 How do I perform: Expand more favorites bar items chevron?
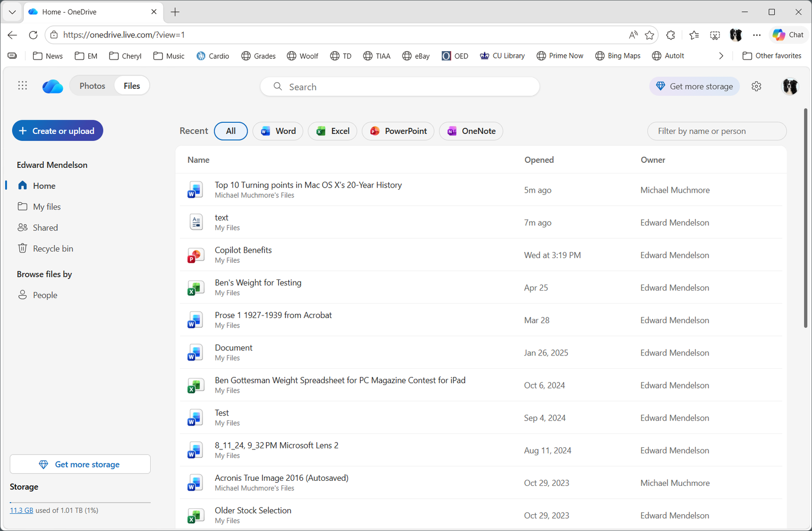[721, 56]
